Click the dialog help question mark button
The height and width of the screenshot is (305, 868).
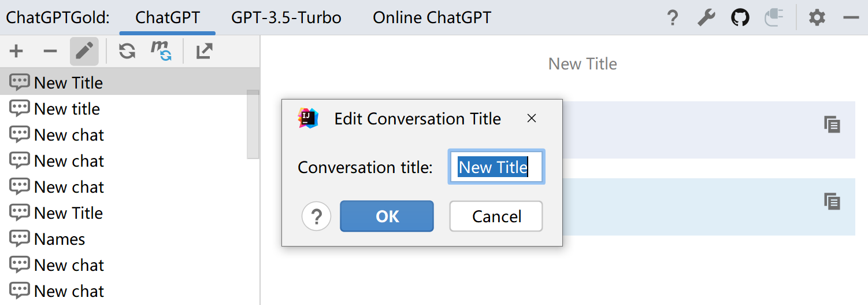tap(316, 216)
